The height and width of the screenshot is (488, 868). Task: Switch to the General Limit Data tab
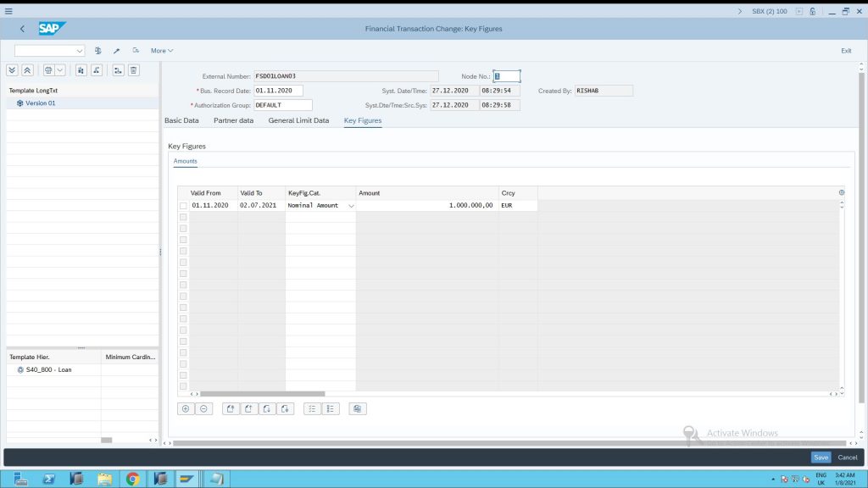pos(298,120)
